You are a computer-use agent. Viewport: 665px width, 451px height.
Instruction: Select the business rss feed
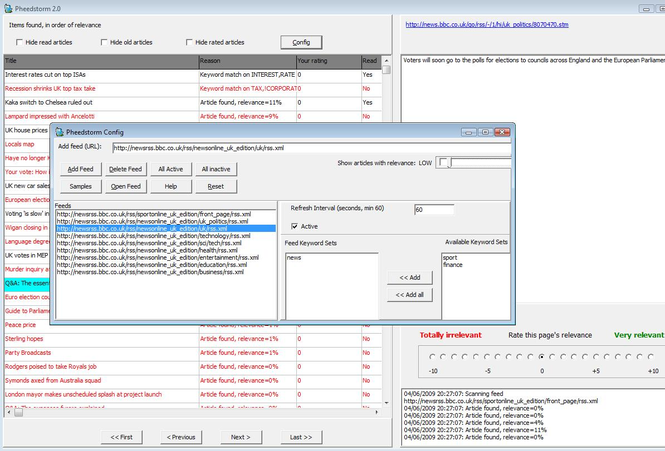click(x=165, y=272)
